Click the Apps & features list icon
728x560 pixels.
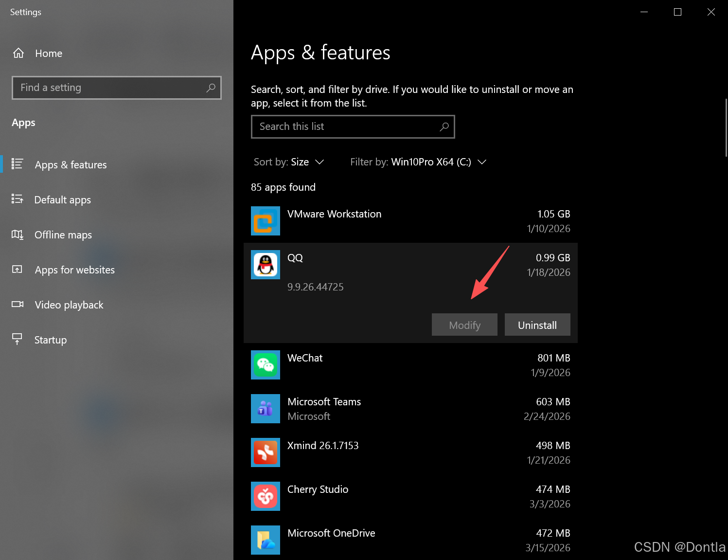point(18,164)
